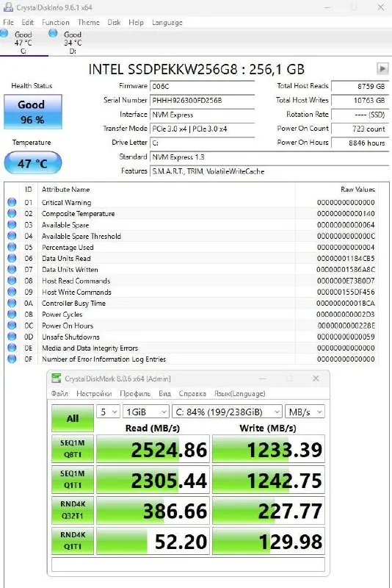Viewport: 392px width, 588px height.
Task: Open the Профиль menu
Action: 135,393
